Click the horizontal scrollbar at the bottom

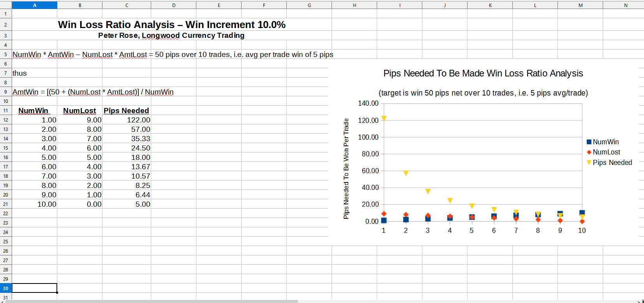click(156, 301)
